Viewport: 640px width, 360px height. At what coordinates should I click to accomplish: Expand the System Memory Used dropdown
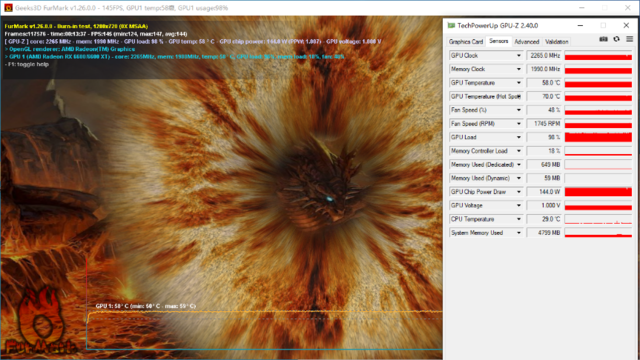coord(519,233)
